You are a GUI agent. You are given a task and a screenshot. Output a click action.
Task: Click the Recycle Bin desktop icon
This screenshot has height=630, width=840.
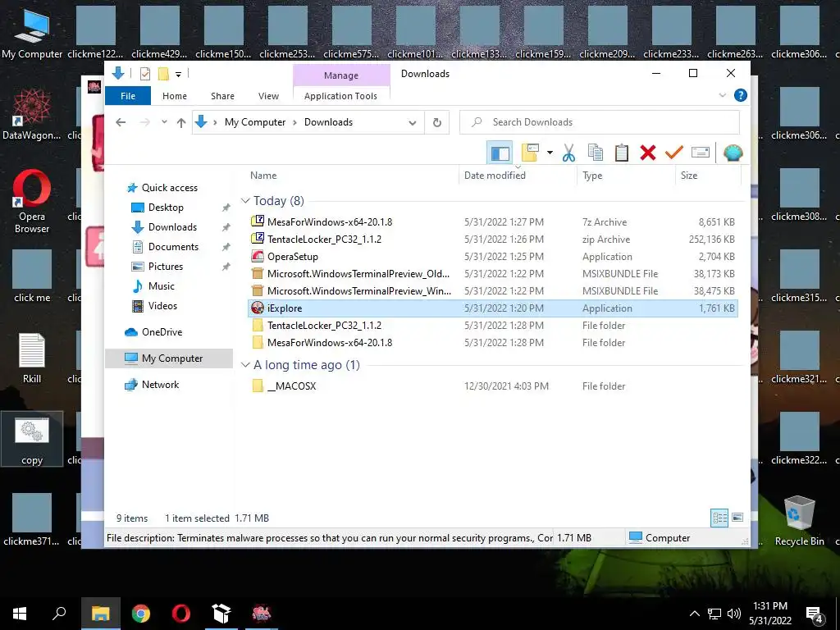click(799, 521)
